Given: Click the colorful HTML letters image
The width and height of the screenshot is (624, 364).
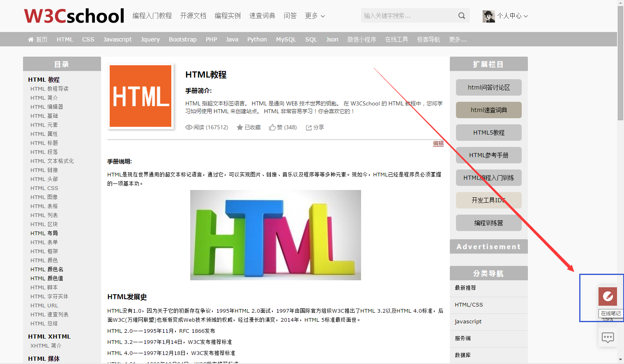Looking at the screenshot, I should (275, 235).
